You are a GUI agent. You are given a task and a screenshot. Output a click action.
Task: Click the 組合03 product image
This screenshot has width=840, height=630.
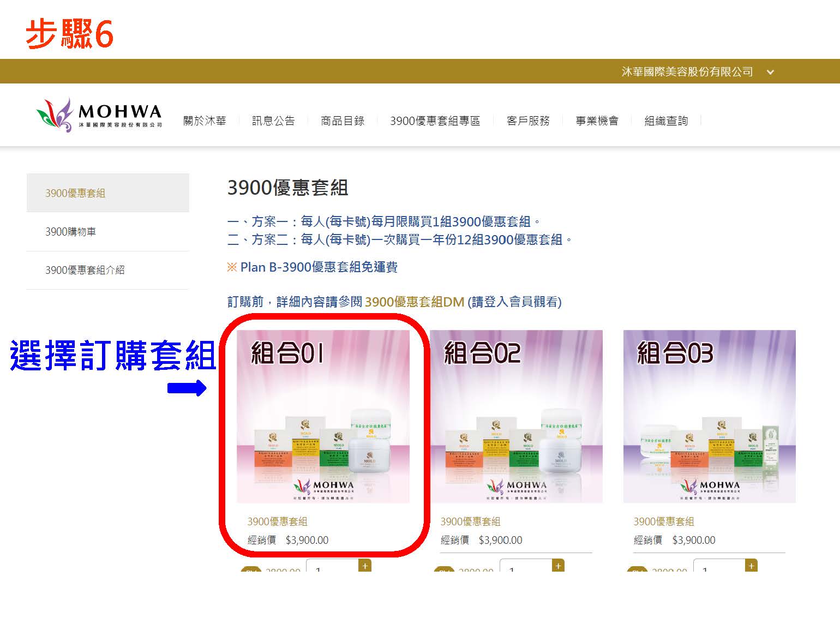709,416
